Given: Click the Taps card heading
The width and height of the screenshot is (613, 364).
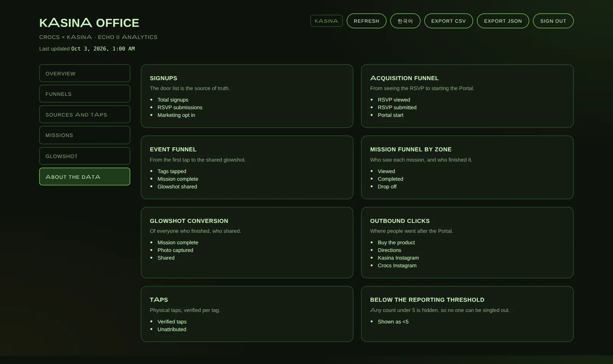Looking at the screenshot, I should click(159, 300).
